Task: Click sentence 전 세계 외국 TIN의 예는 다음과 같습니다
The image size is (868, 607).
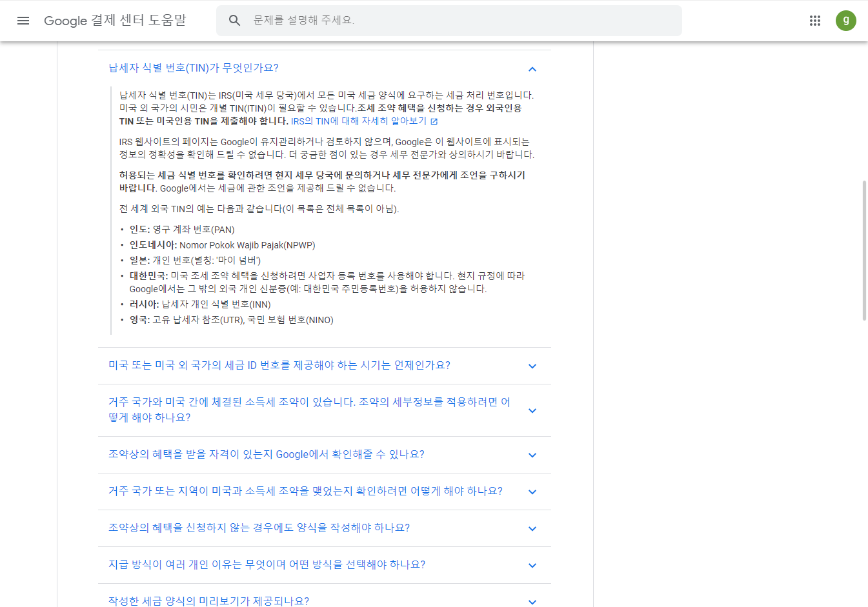Action: coord(259,209)
